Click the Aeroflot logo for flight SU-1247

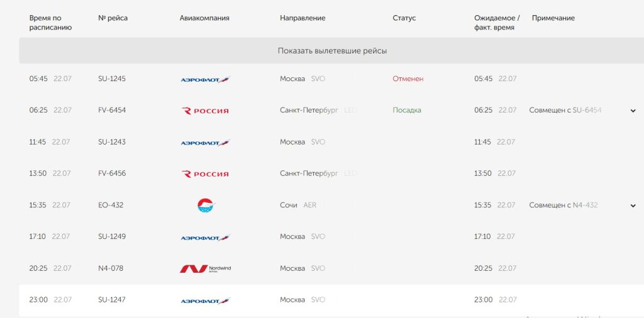pos(205,300)
